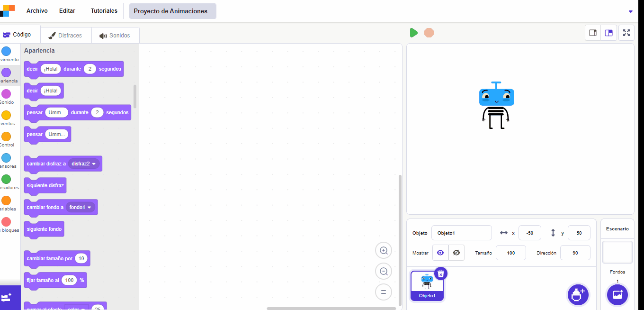This screenshot has width=644, height=310.
Task: Click the fijar tamaño al 100 % block
Action: (55, 280)
